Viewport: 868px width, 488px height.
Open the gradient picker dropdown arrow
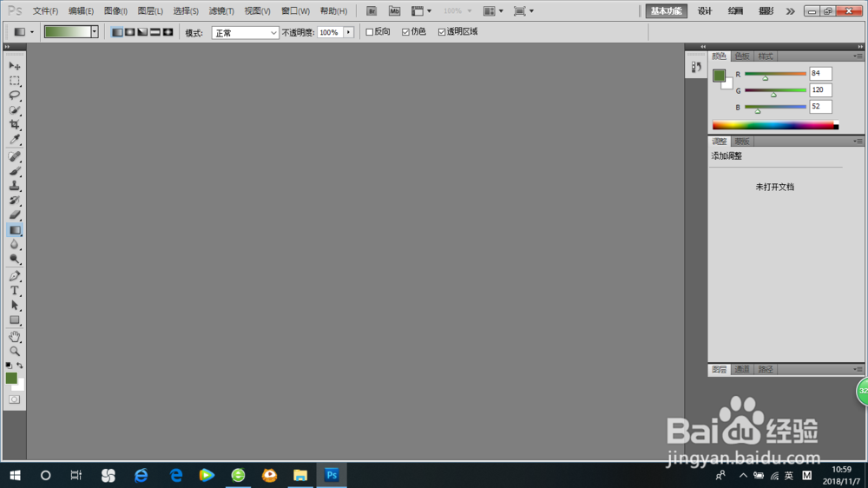point(95,32)
